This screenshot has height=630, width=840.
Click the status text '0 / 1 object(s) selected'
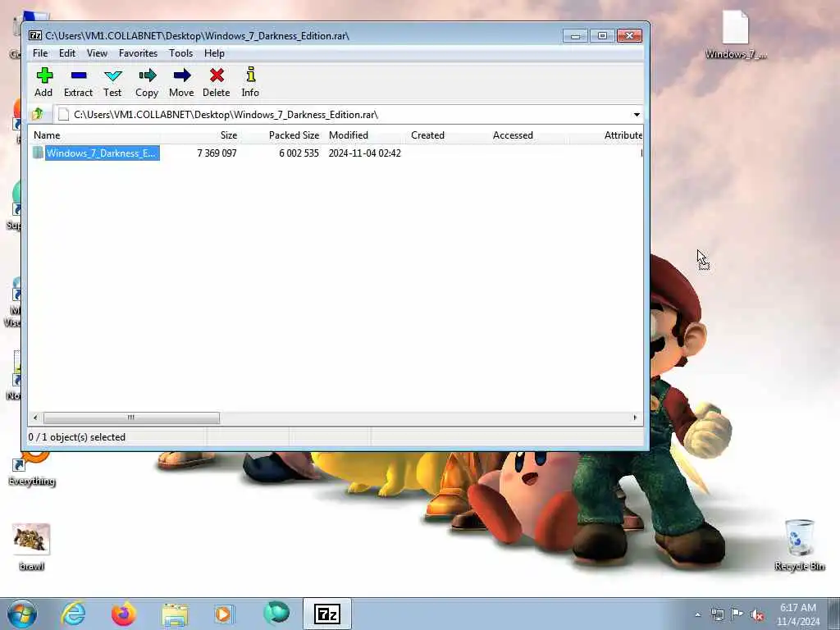(x=76, y=437)
